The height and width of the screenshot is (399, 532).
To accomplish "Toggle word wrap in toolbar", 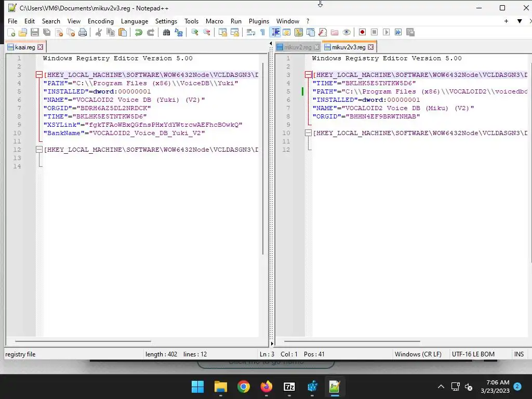I will tap(250, 32).
